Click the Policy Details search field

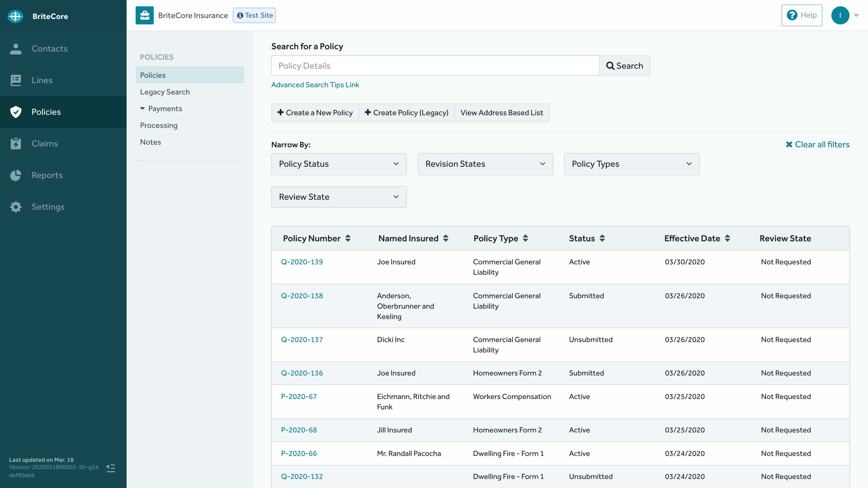point(435,66)
